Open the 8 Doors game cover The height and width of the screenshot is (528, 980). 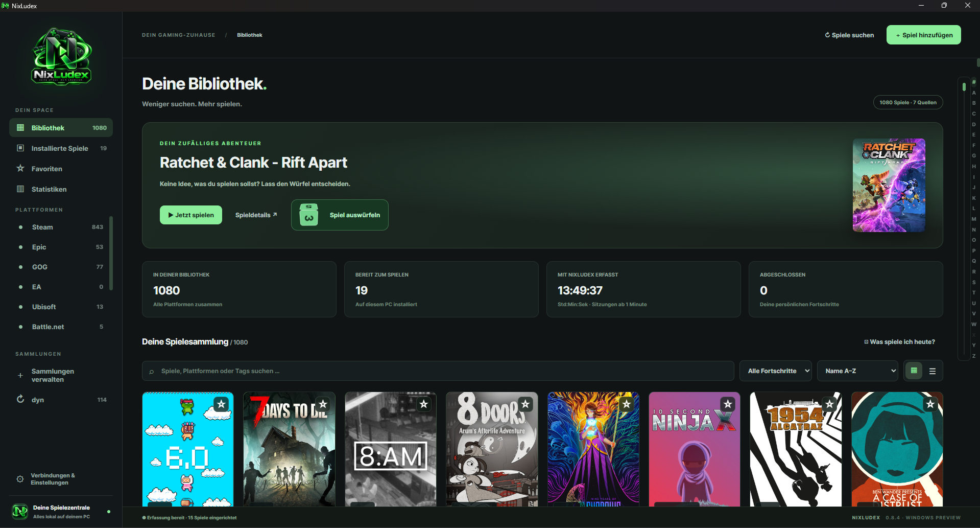pos(492,449)
